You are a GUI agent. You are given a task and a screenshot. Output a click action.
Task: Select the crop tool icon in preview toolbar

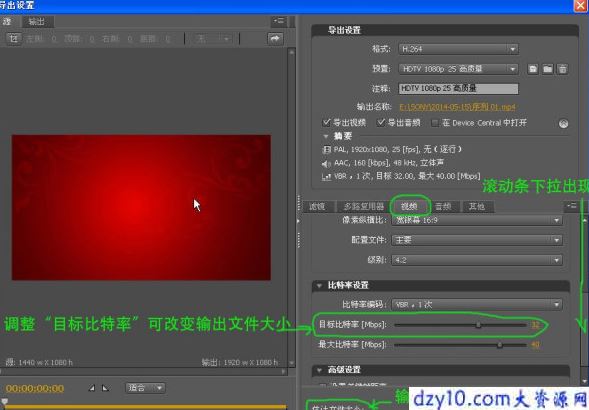point(14,39)
